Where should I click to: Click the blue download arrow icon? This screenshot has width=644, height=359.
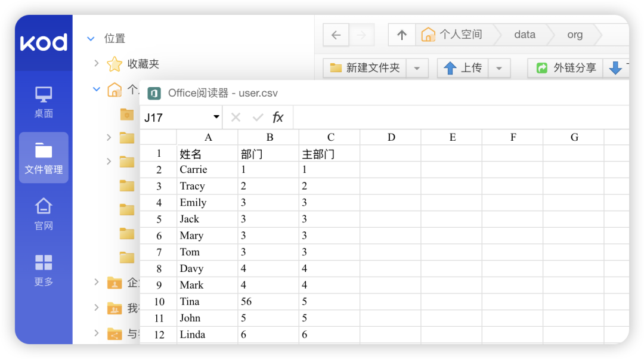tap(615, 68)
